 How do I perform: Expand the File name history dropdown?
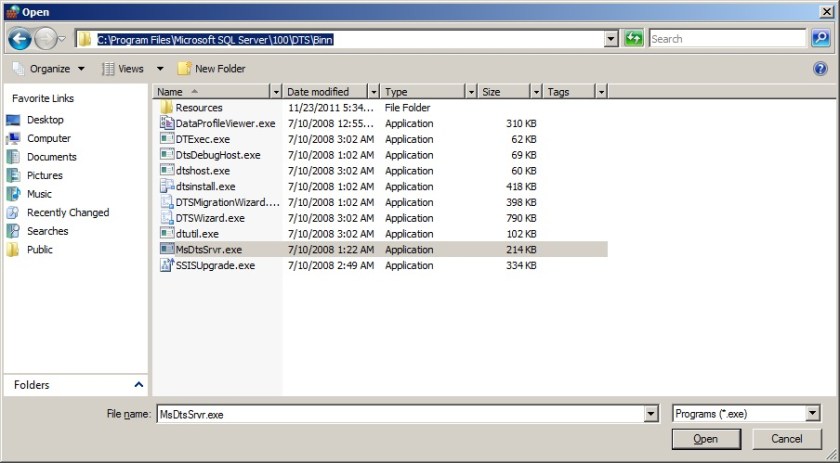click(651, 413)
